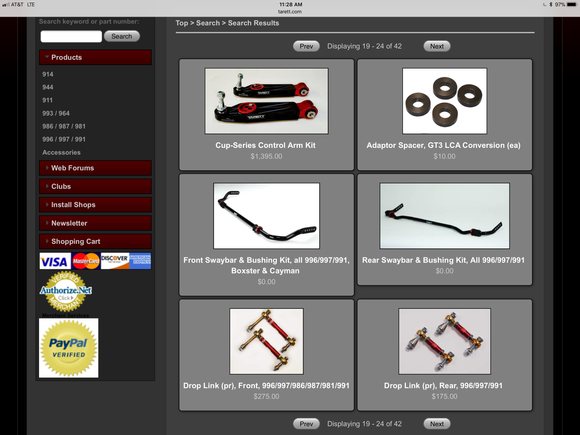
Task: Focus the keyword or part number field
Action: [71, 36]
